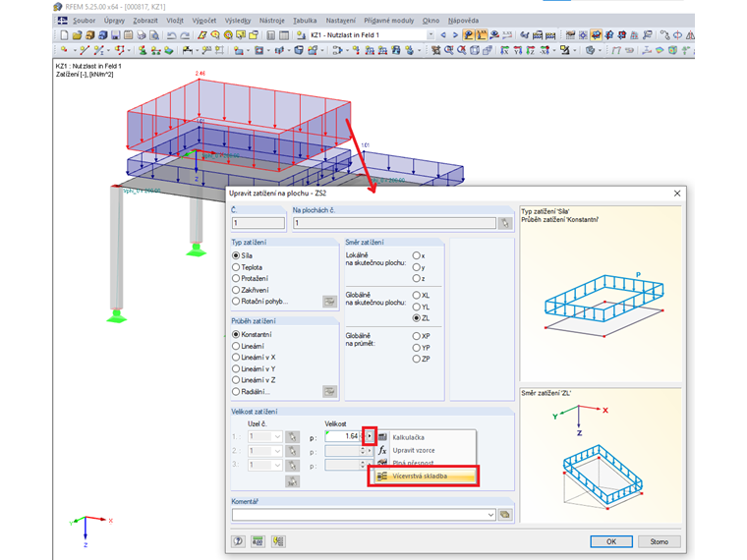Cancel the dialog with Storno
Image resolution: width=747 pixels, height=560 pixels.
click(x=660, y=541)
